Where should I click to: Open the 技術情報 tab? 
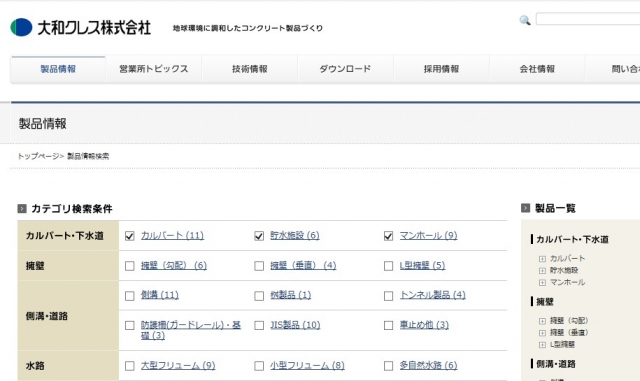[x=250, y=69]
